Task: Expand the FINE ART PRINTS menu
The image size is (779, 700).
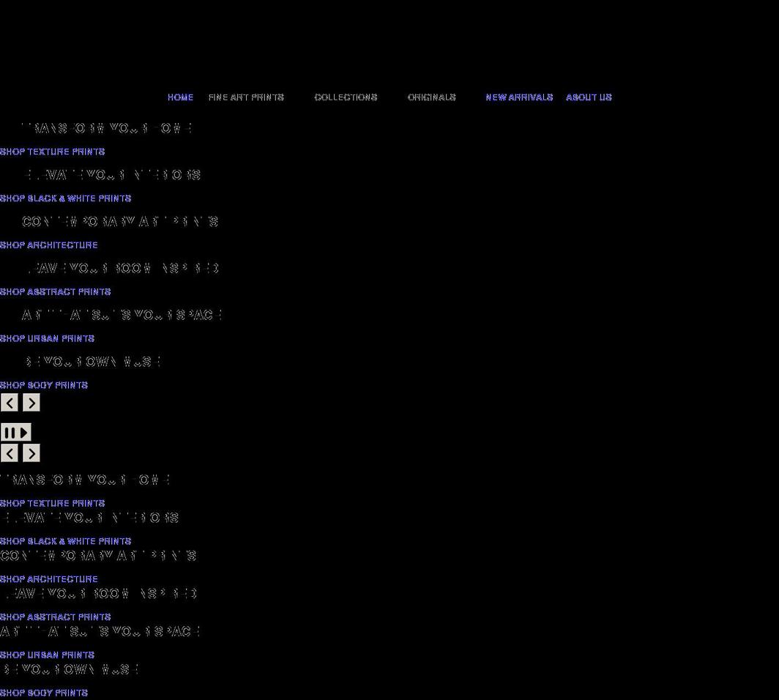Action: (x=246, y=97)
